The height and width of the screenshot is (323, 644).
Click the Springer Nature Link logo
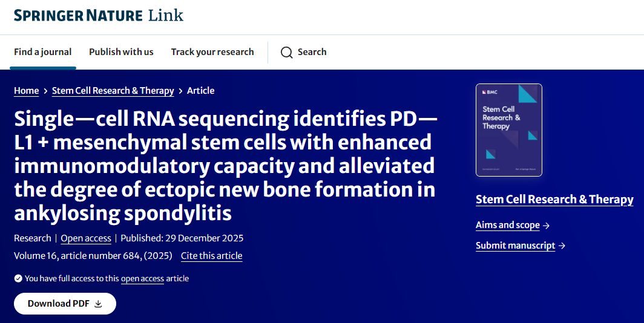pyautogui.click(x=99, y=15)
